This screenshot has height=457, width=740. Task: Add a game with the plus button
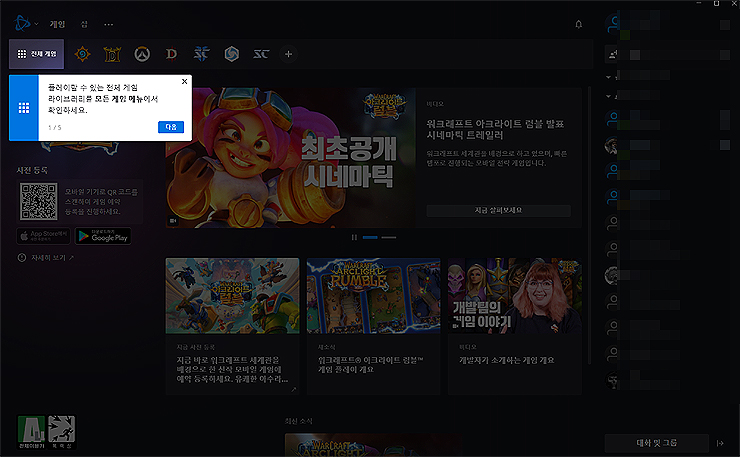tap(288, 54)
